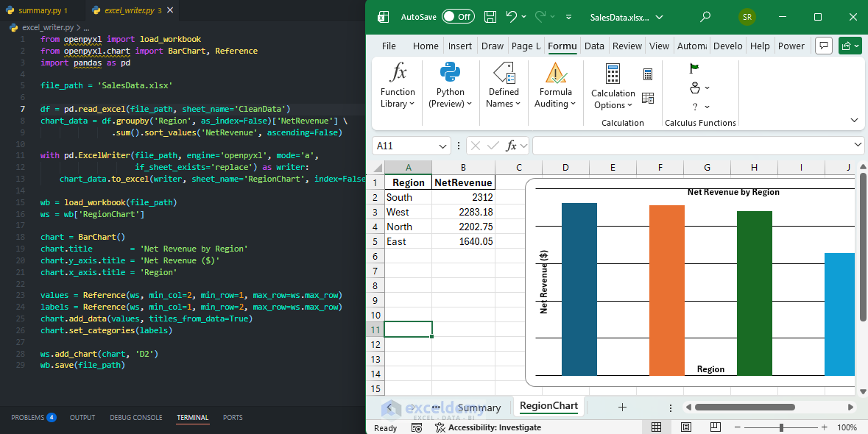This screenshot has height=434, width=868.
Task: Select the green North bar in chart
Action: [x=754, y=293]
